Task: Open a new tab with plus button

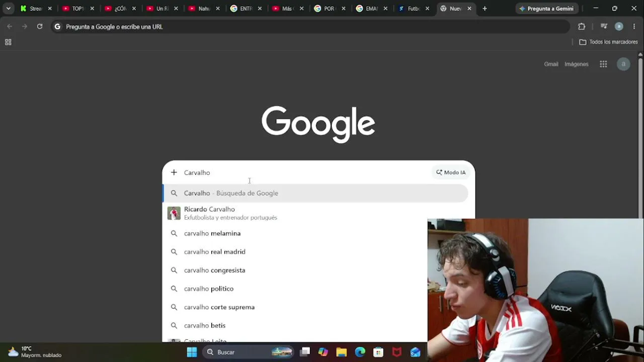Action: point(485,9)
